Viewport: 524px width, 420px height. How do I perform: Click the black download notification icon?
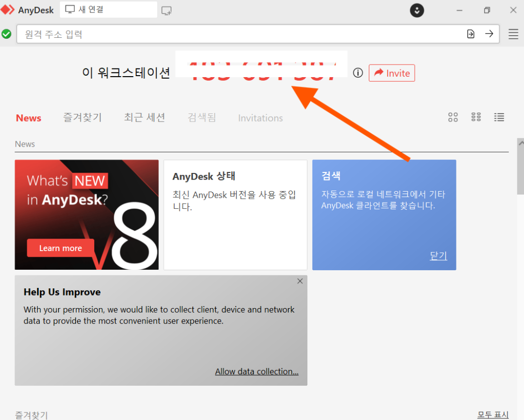[x=417, y=11]
